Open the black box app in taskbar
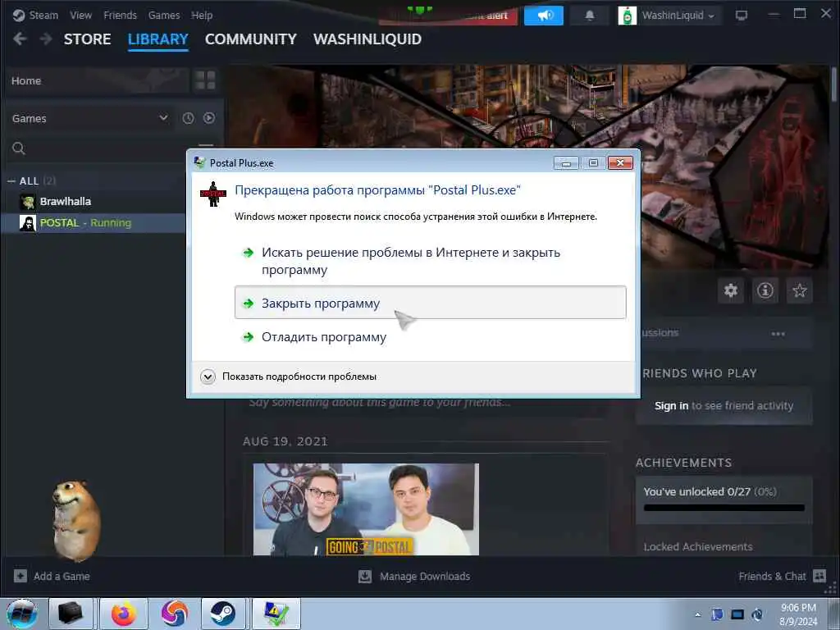840x630 pixels. tap(71, 614)
